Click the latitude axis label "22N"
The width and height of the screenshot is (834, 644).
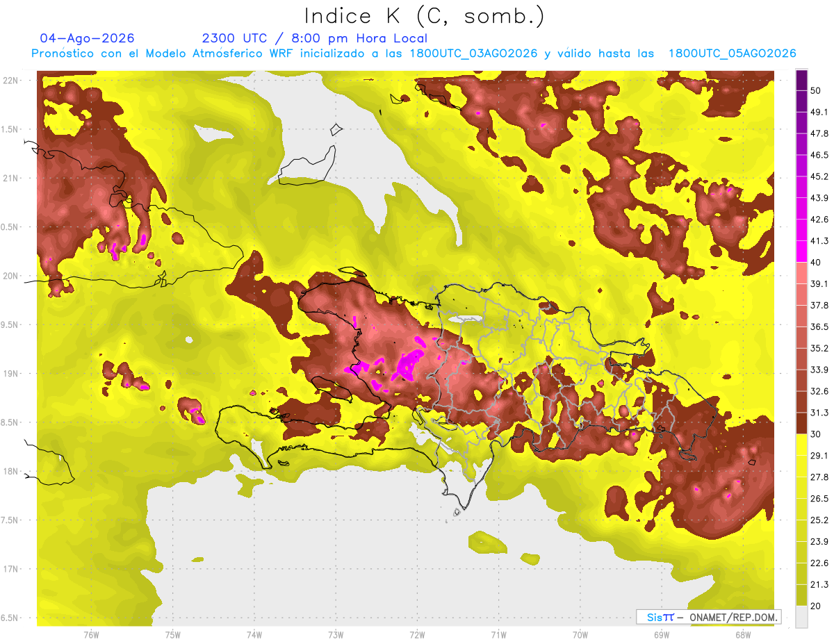[x=11, y=81]
